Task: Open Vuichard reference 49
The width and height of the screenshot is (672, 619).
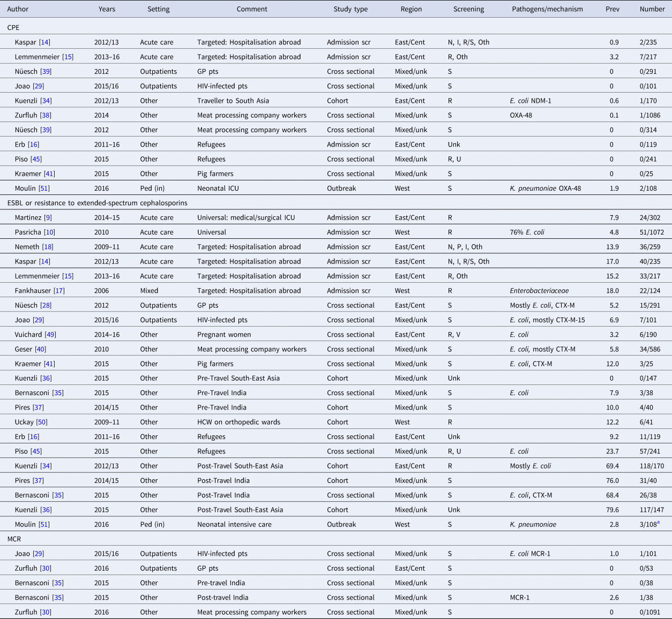Action: (x=50, y=335)
